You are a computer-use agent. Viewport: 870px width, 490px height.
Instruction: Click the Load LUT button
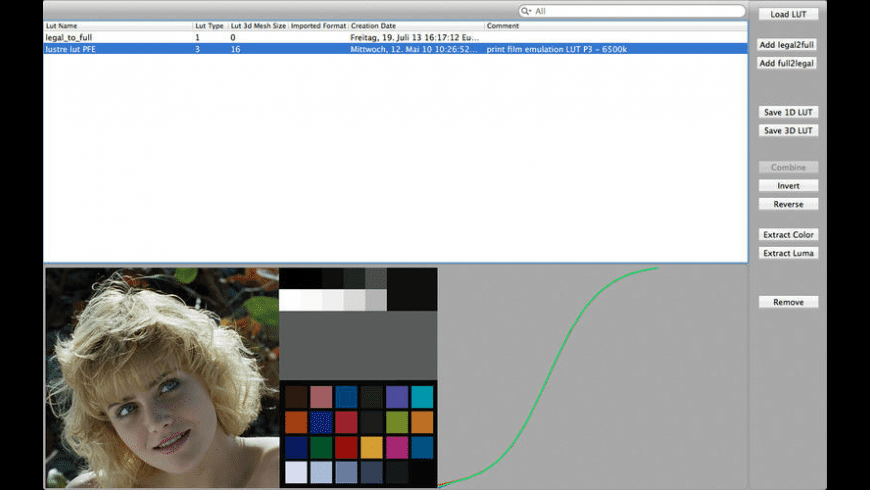(x=788, y=14)
